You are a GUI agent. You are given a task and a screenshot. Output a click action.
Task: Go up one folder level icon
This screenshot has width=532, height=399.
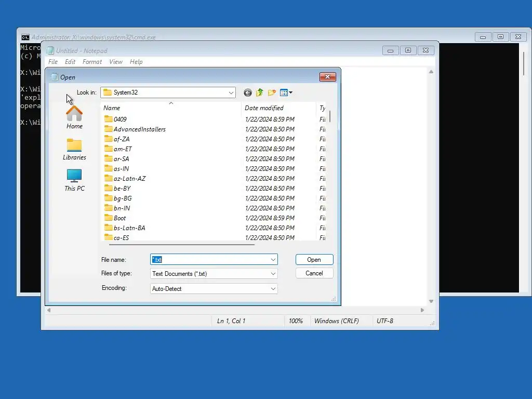[x=260, y=92]
